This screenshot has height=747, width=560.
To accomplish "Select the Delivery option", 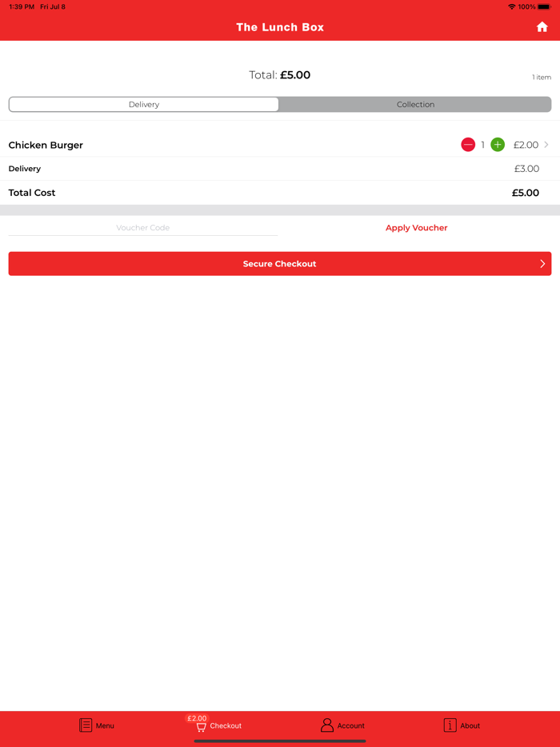I will pyautogui.click(x=144, y=104).
